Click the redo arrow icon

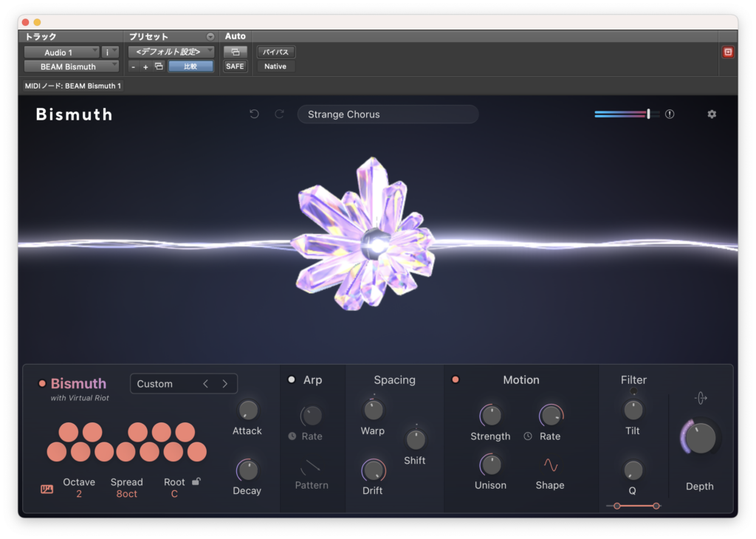pos(279,114)
